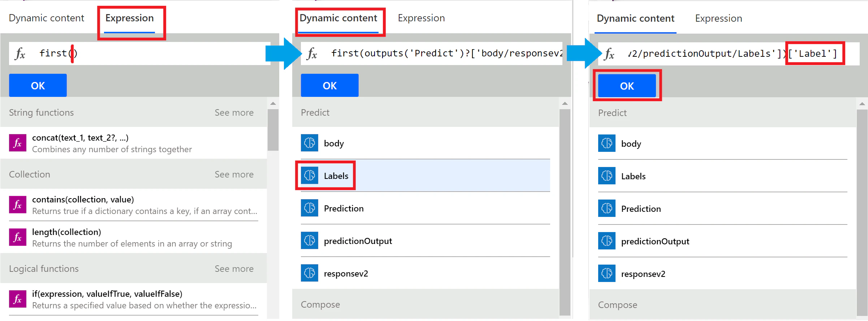Choose predictionOutput text in right panel list
This screenshot has height=321, width=868.
(x=655, y=241)
